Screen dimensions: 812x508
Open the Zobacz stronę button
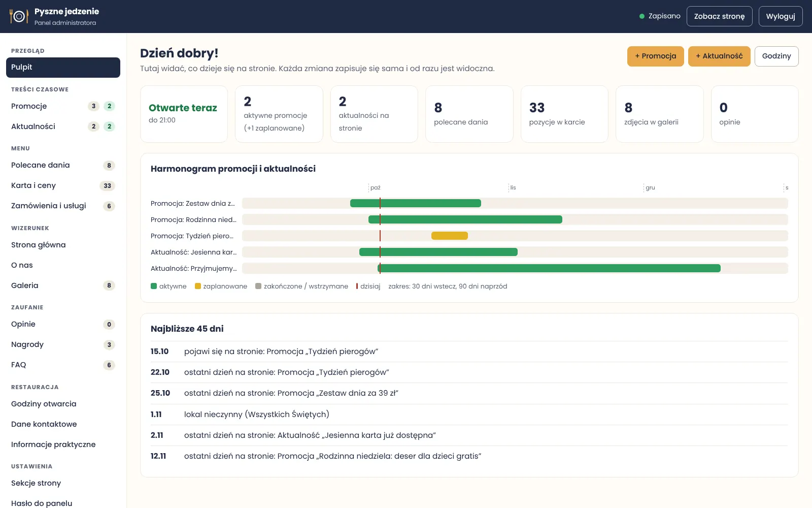click(719, 16)
